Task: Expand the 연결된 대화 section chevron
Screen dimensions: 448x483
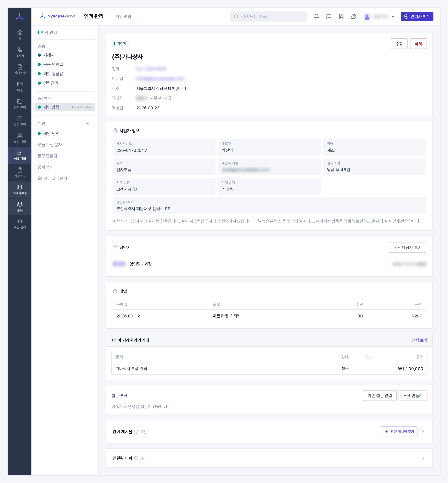Action: click(x=423, y=458)
